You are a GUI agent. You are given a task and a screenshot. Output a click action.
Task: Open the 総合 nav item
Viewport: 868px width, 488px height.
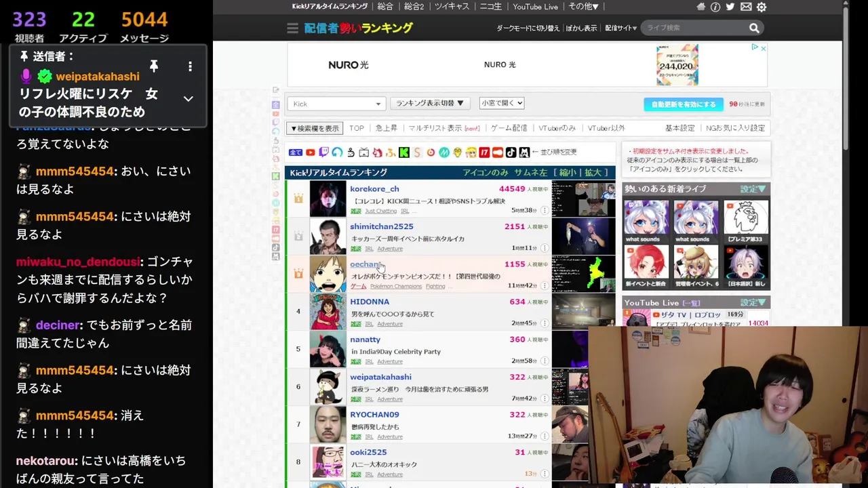(x=385, y=7)
